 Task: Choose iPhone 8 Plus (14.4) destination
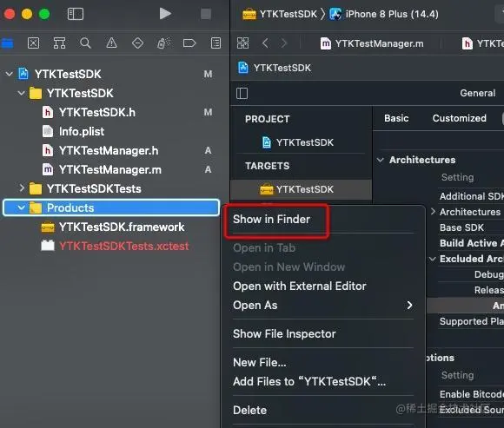(384, 14)
